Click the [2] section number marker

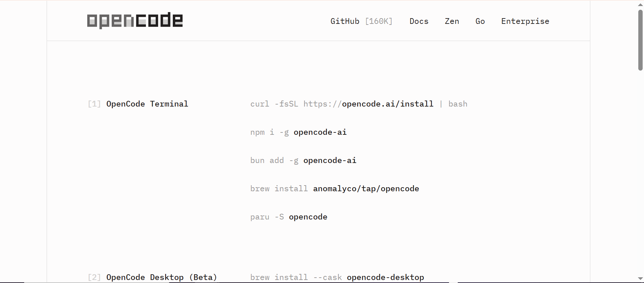94,277
